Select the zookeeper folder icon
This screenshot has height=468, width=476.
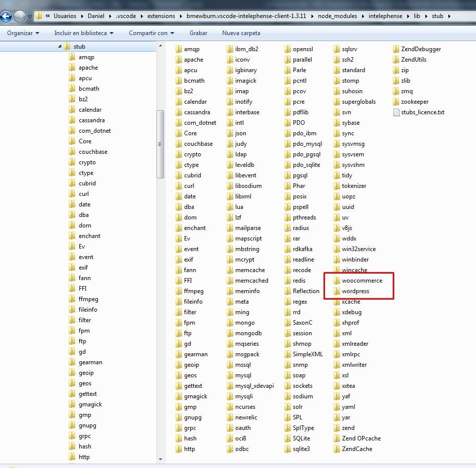click(x=396, y=102)
